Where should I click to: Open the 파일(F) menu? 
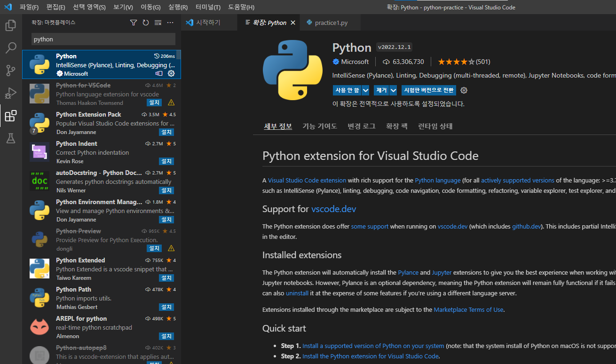point(29,7)
